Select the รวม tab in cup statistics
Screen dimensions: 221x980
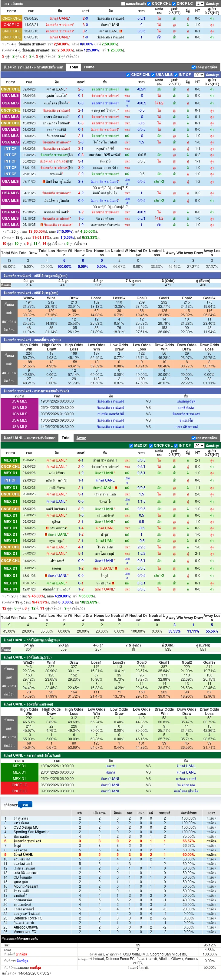25,805
